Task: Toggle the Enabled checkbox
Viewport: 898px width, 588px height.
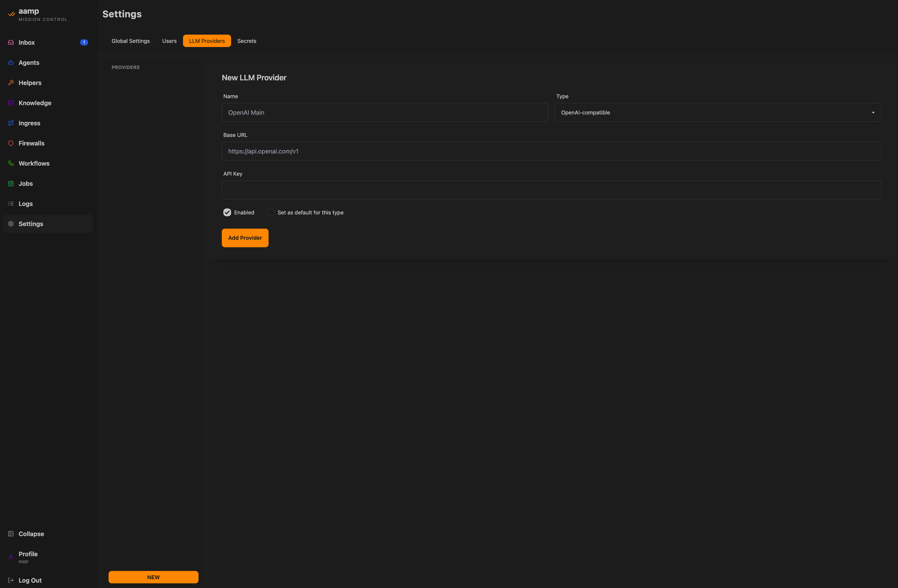Action: (x=227, y=213)
